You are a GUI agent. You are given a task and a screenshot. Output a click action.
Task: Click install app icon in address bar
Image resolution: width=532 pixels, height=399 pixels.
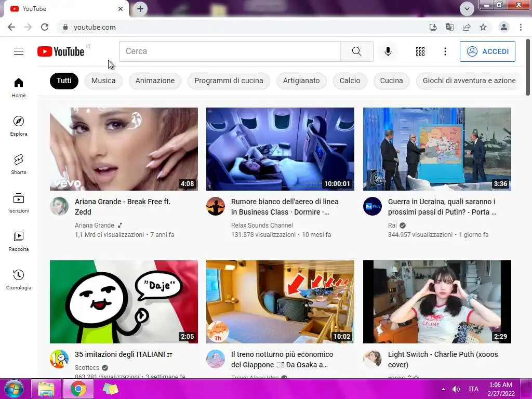click(x=433, y=27)
